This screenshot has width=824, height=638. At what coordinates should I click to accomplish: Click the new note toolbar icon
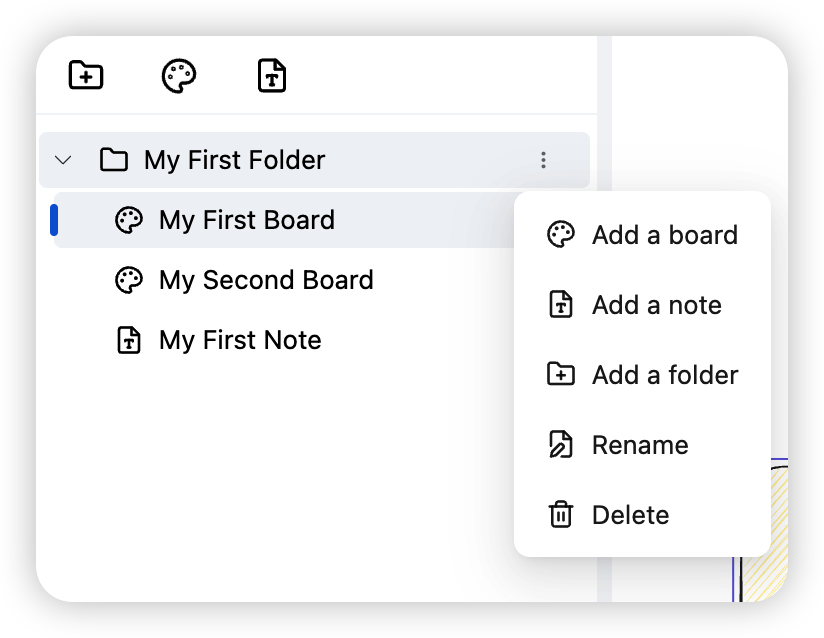coord(272,76)
